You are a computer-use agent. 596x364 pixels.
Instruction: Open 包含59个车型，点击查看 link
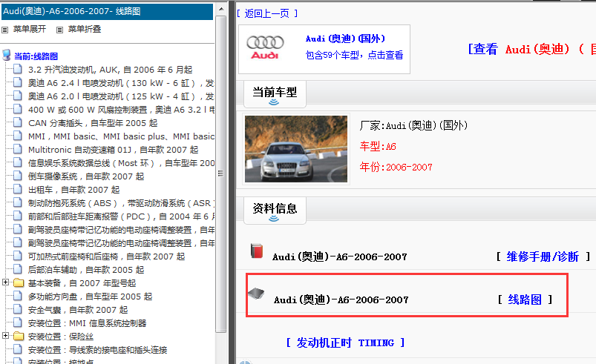(354, 55)
